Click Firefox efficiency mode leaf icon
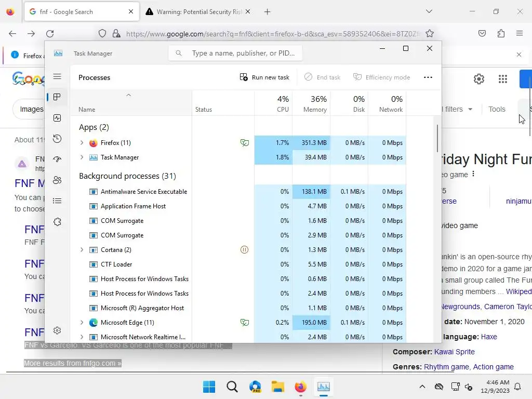This screenshot has height=399, width=532. point(245,143)
